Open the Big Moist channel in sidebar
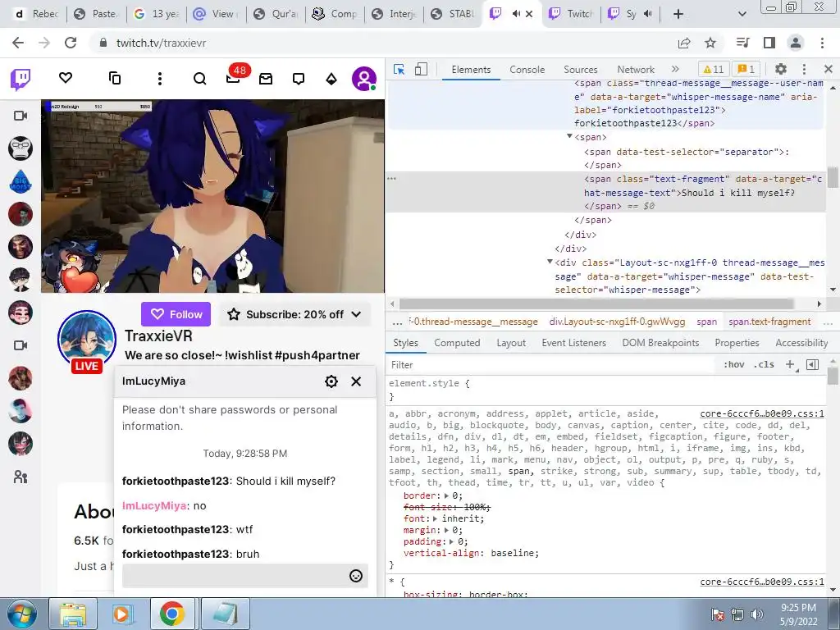Screen dimensions: 840x630 pyautogui.click(x=21, y=181)
